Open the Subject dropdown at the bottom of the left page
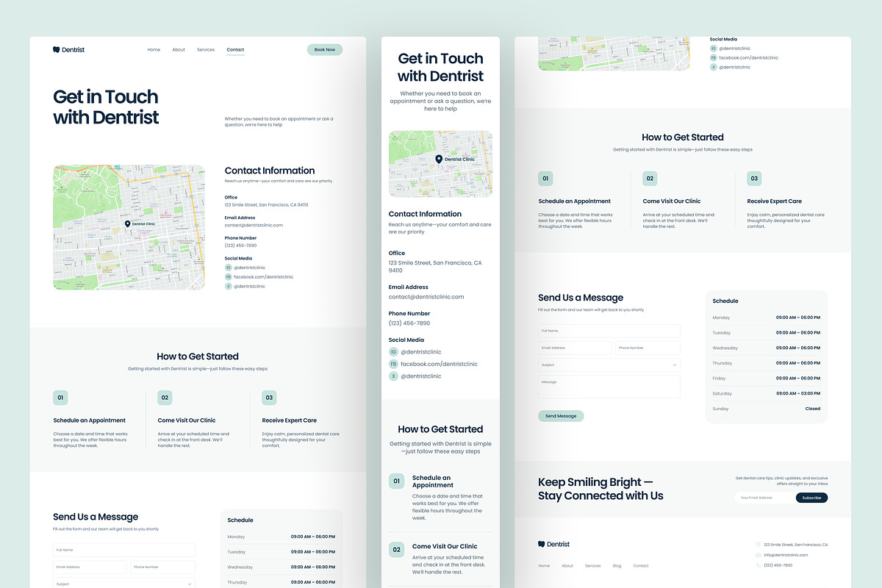The height and width of the screenshot is (588, 882). pos(124,584)
